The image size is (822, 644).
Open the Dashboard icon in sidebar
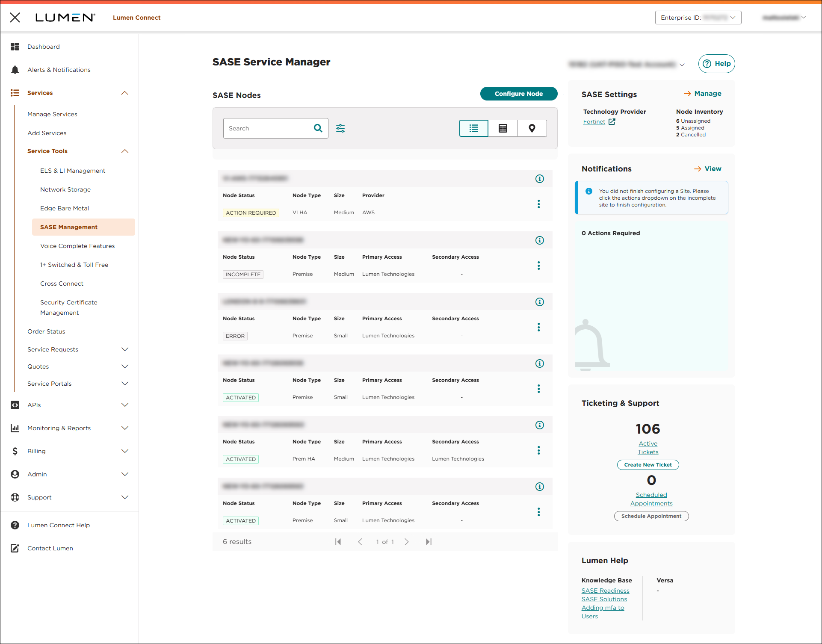pos(15,47)
